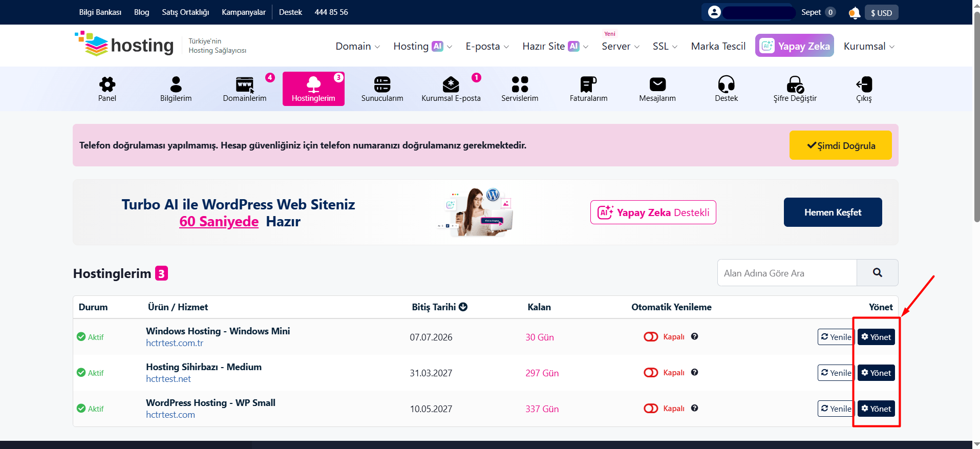Click Yönet for WordPress Hosting row
Viewport: 980px width, 449px height.
[x=876, y=409]
